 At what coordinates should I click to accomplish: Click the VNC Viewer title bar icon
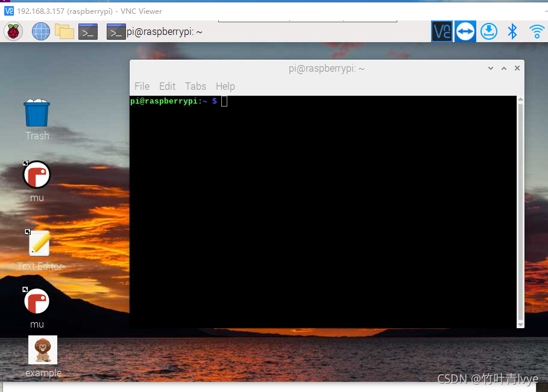click(x=8, y=11)
